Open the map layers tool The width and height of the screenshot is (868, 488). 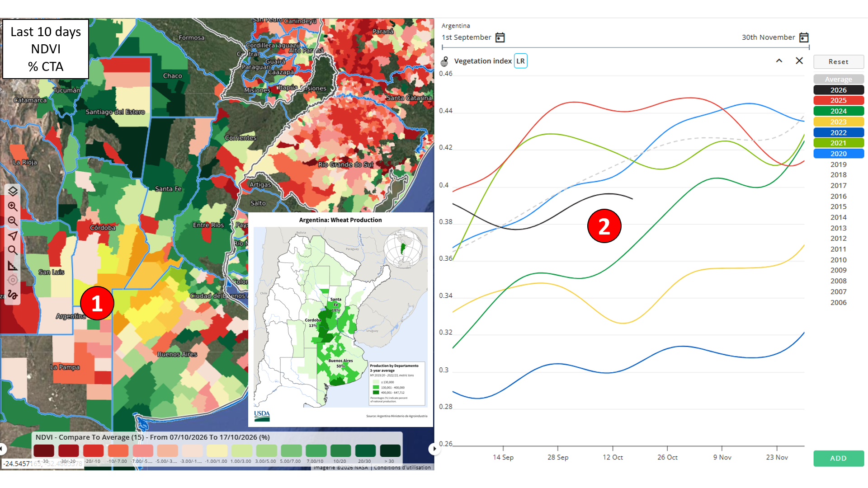[x=13, y=191]
